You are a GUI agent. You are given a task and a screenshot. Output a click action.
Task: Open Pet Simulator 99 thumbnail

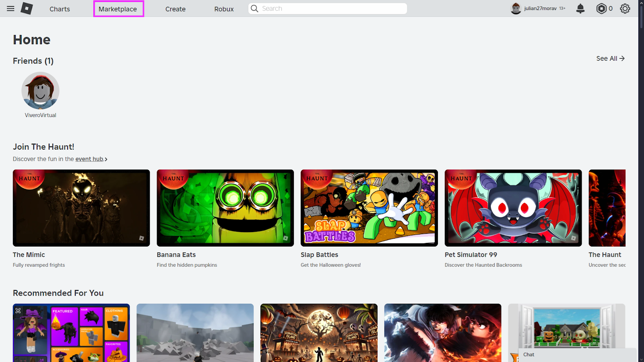pyautogui.click(x=513, y=208)
